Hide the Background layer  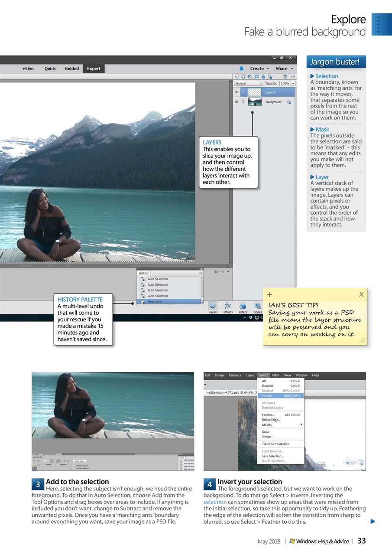236,101
